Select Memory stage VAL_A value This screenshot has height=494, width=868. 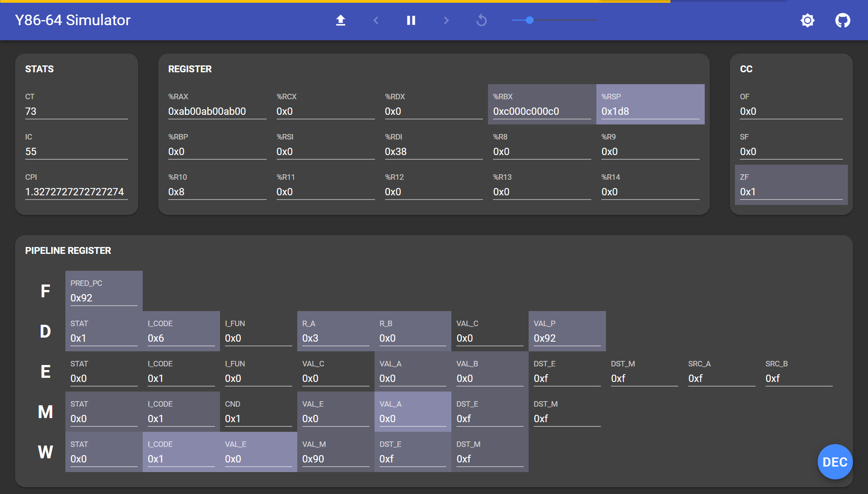(413, 419)
